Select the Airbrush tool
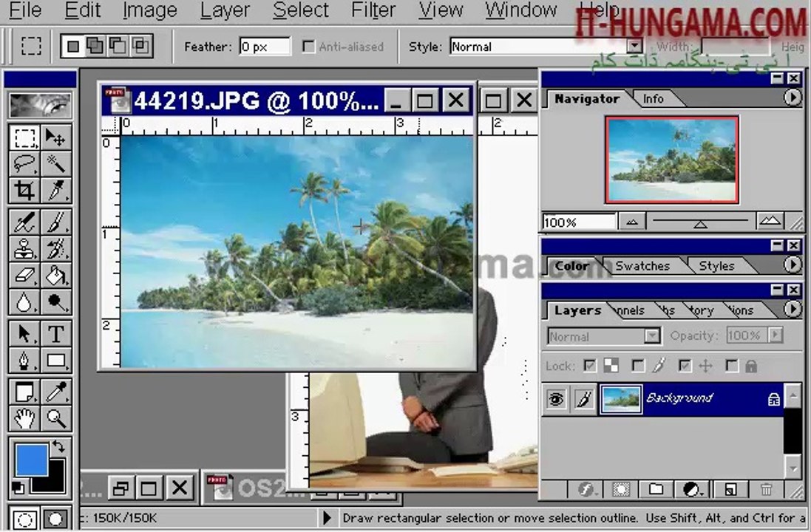This screenshot has height=532, width=811. pos(24,223)
